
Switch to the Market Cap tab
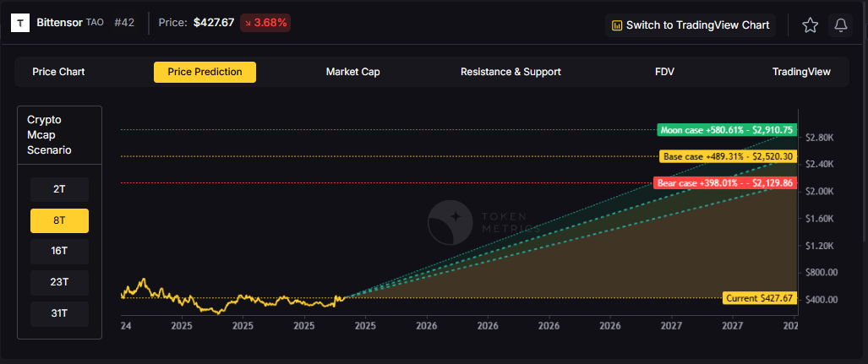pos(352,72)
